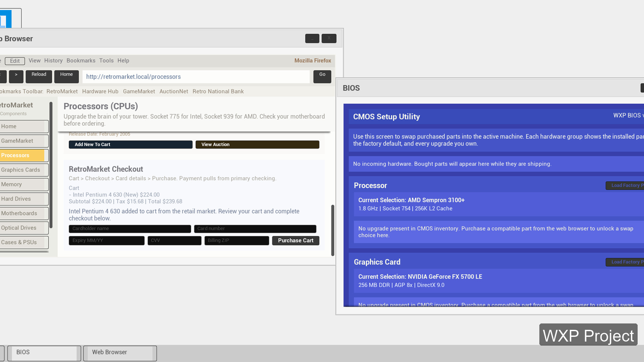Click the Go button beside the URL
The width and height of the screenshot is (644, 362).
[x=322, y=76]
